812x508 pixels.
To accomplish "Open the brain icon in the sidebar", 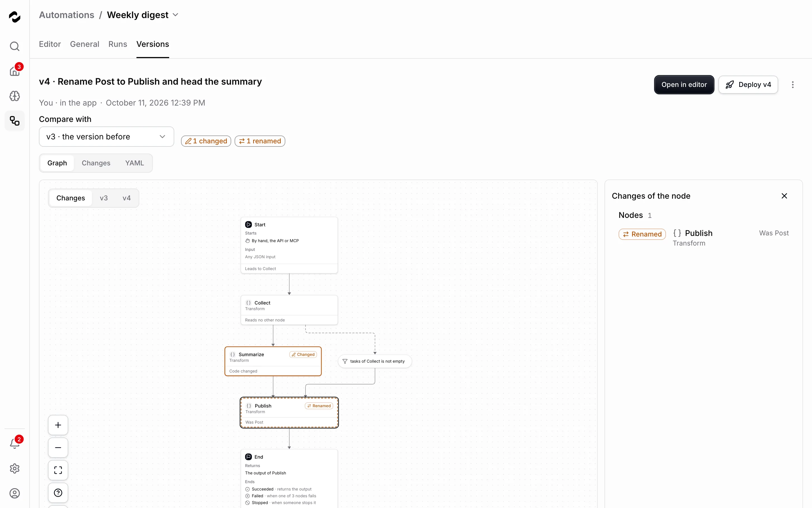I will pos(14,96).
